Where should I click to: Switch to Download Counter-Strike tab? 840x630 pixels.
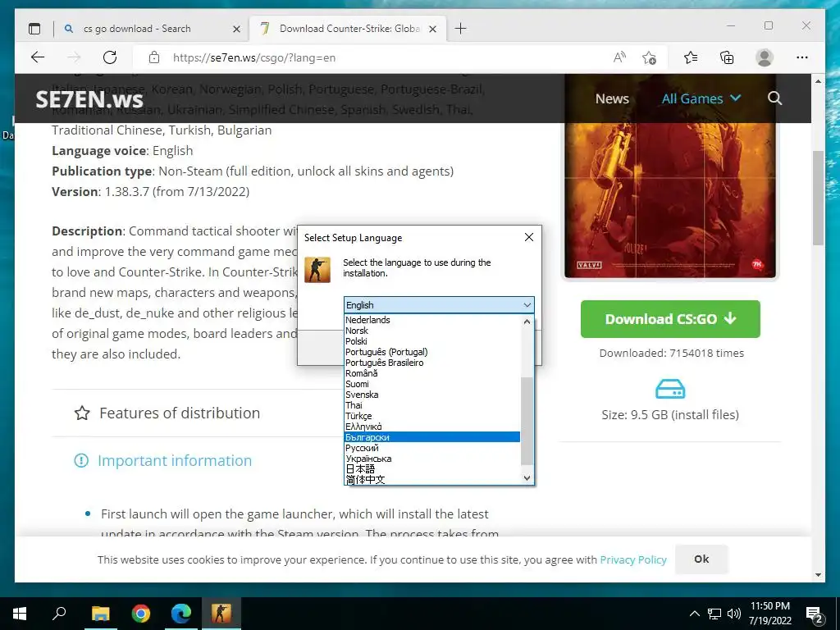pos(349,29)
